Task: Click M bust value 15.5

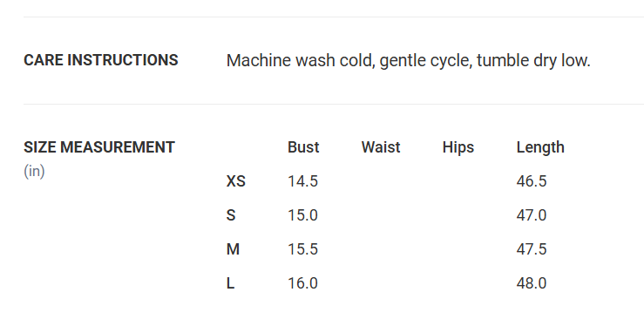Action: coord(302,249)
